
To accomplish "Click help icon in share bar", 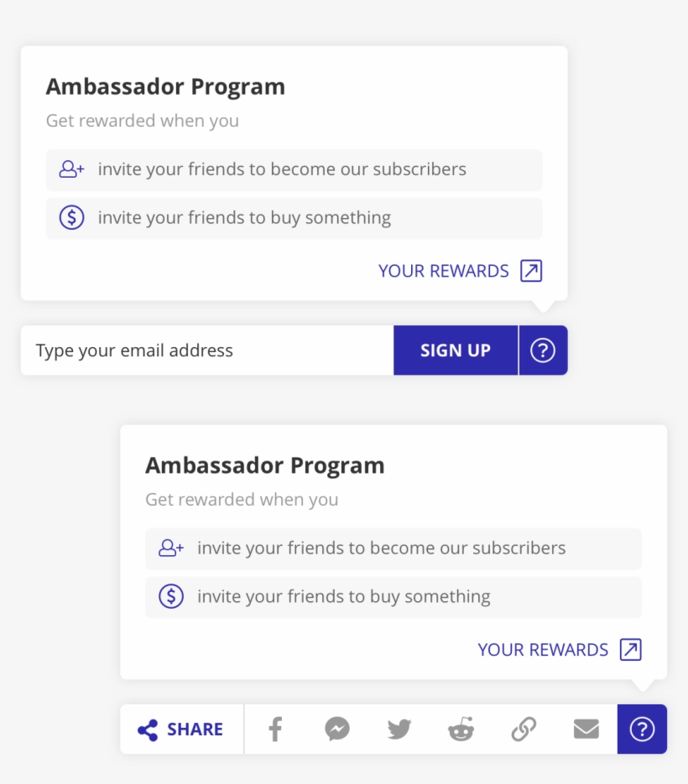I will point(642,729).
